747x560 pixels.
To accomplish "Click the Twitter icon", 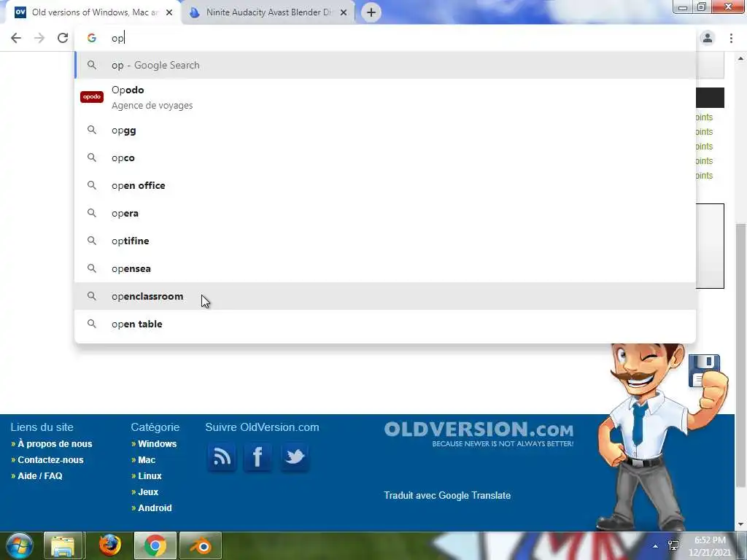I will coord(295,457).
